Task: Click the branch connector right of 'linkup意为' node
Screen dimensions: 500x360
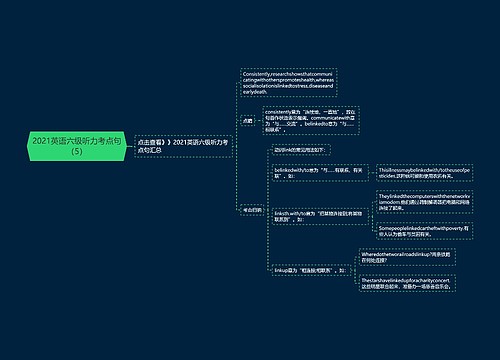Action: (x=355, y=270)
